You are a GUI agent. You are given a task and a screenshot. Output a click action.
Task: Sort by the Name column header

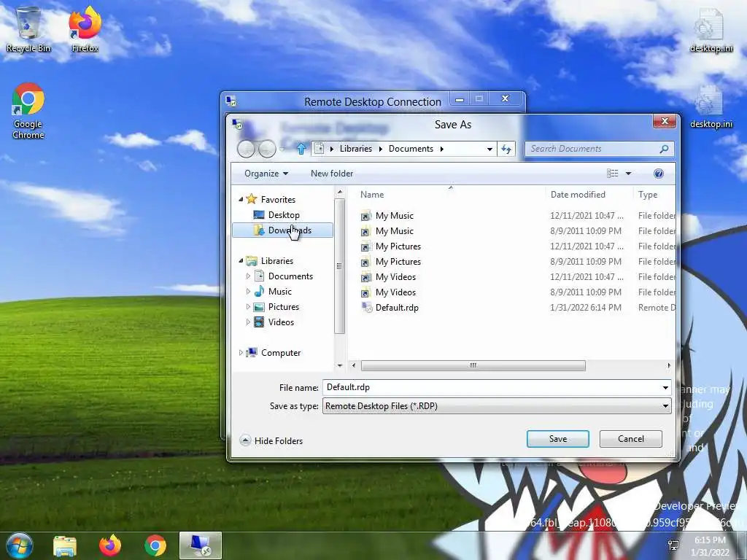pyautogui.click(x=371, y=194)
